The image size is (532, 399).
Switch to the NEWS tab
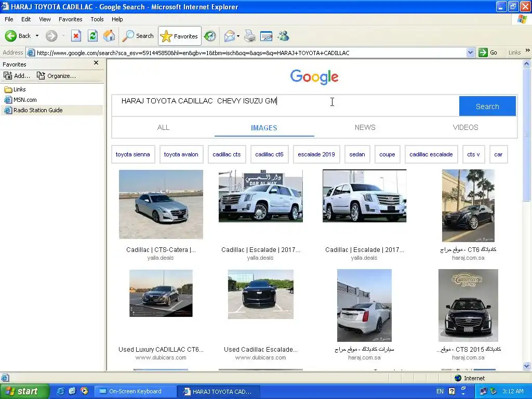click(365, 128)
